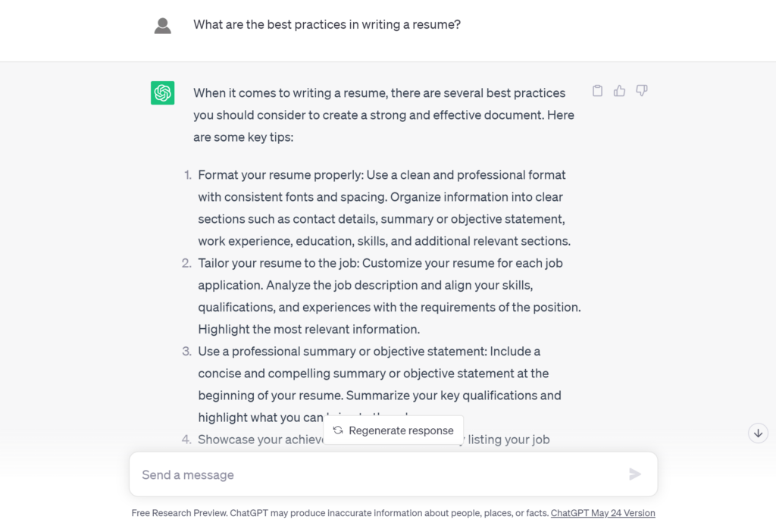This screenshot has height=532, width=776.
Task: Copy the response with the clipboard icon
Action: [597, 91]
